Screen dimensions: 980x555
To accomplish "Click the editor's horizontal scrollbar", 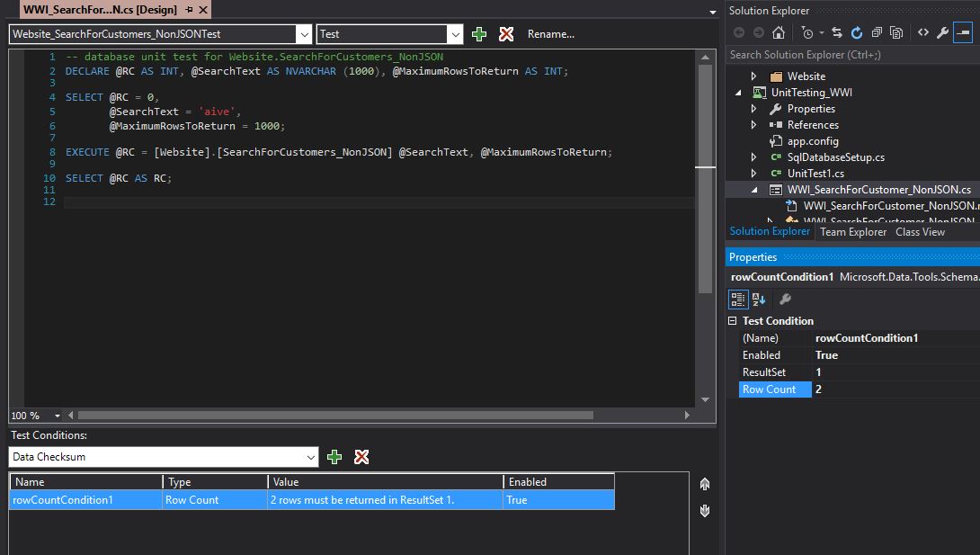I will tap(334, 416).
